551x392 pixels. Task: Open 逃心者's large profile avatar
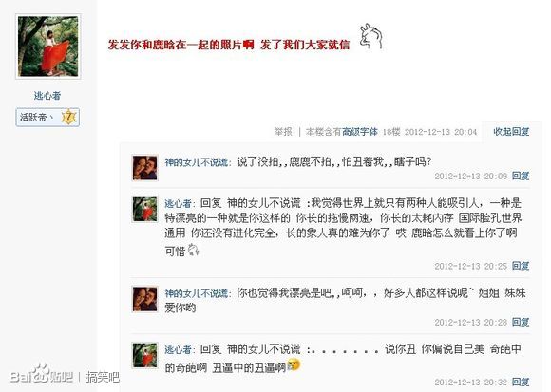(48, 47)
